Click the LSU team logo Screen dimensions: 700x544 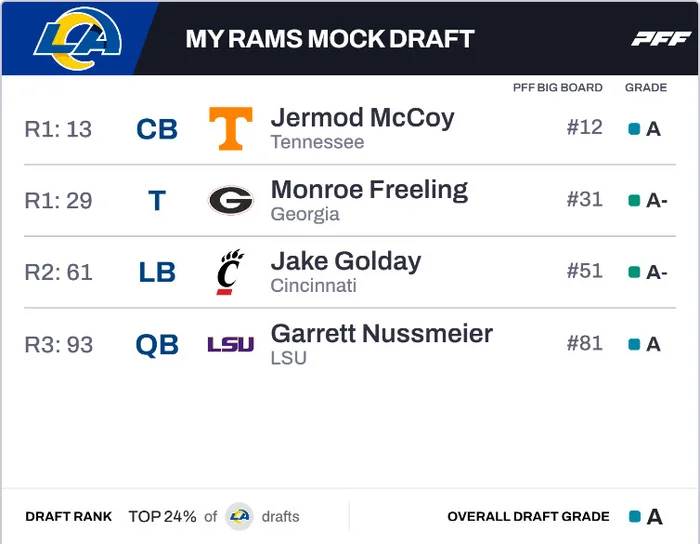pos(230,344)
